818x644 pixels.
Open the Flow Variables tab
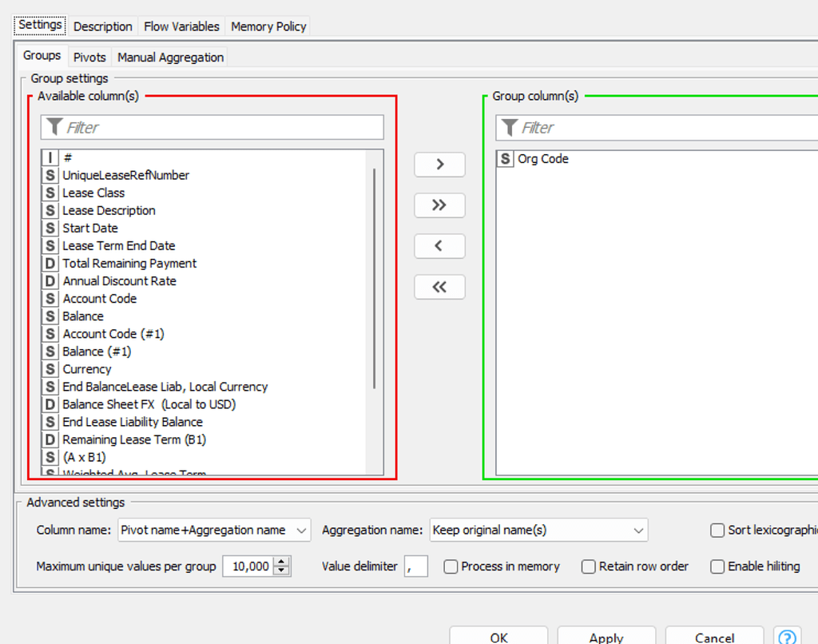click(x=181, y=26)
